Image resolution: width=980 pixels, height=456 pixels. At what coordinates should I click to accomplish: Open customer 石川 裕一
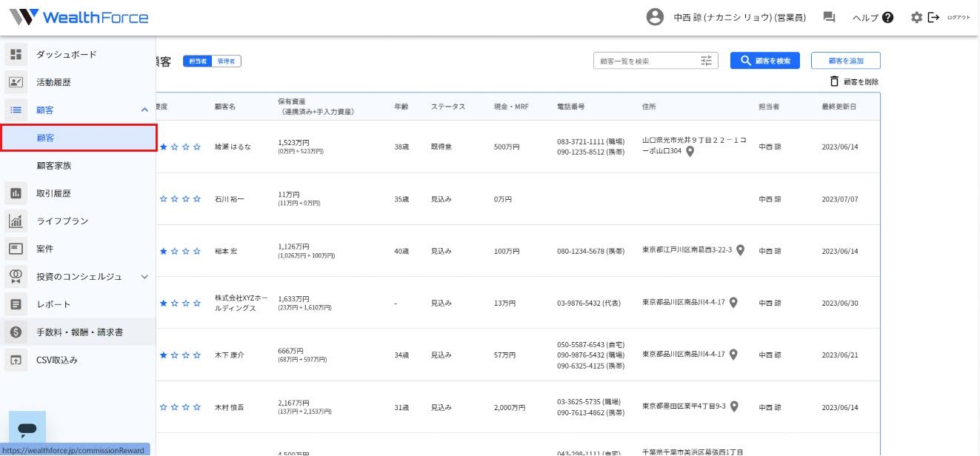coord(229,199)
